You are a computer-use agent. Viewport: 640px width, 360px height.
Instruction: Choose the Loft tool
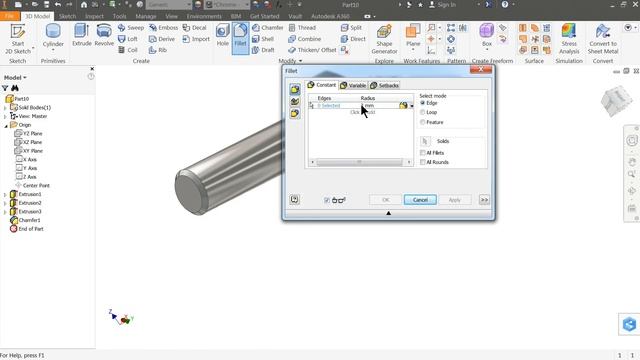pyautogui.click(x=128, y=39)
